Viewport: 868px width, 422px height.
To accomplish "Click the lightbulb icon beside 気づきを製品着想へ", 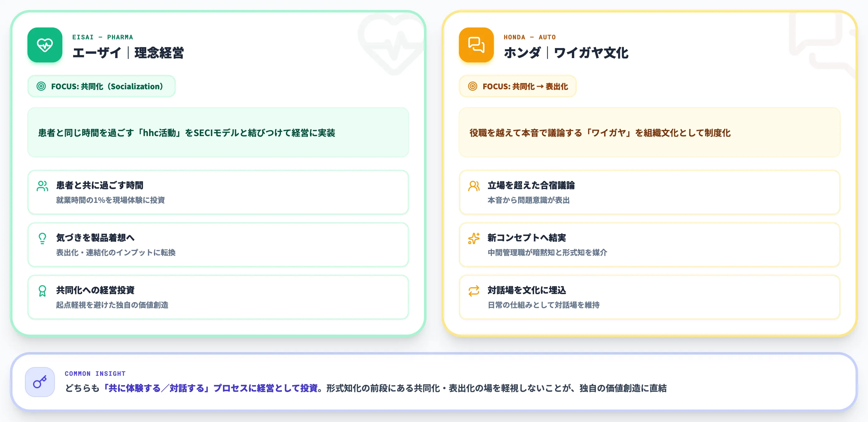I will click(x=42, y=238).
